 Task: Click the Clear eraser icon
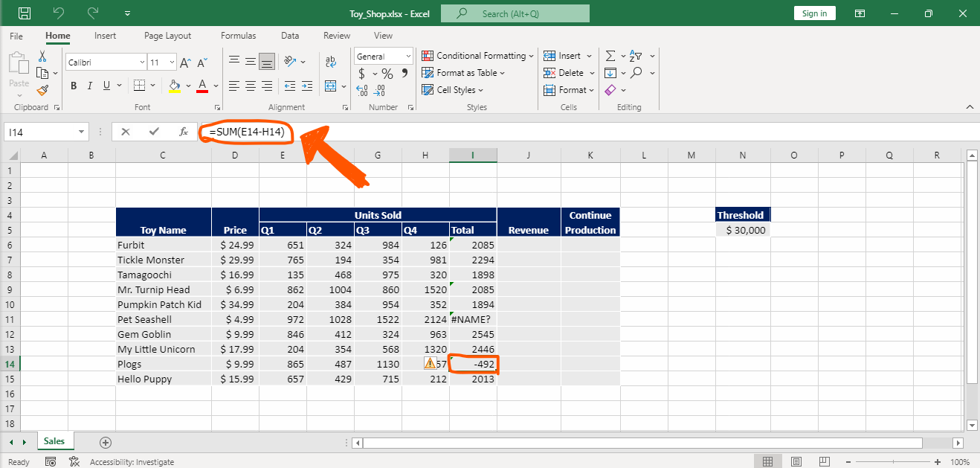pyautogui.click(x=610, y=90)
